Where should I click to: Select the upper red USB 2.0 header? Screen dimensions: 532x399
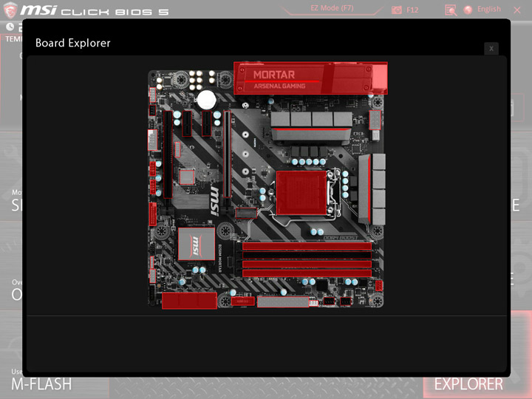point(153,168)
